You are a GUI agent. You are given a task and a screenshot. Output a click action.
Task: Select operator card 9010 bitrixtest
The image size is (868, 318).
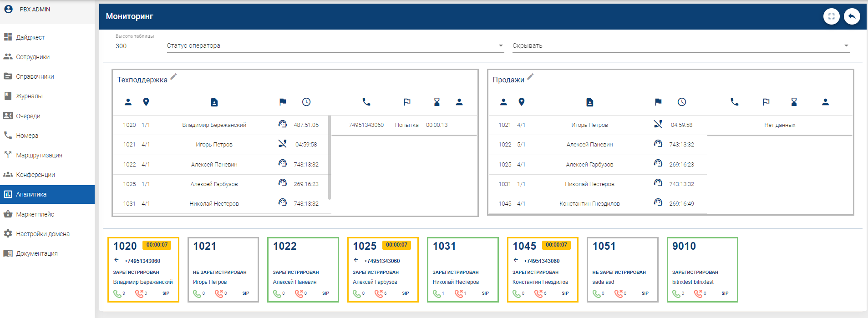coord(702,269)
